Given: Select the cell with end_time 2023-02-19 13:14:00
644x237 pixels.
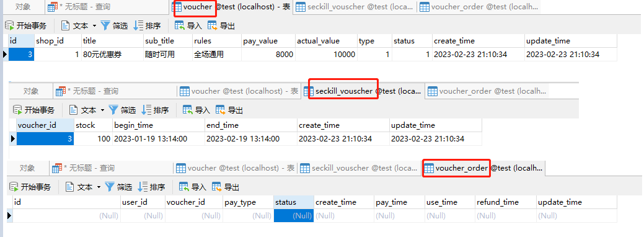Looking at the screenshot, I should tap(251, 138).
